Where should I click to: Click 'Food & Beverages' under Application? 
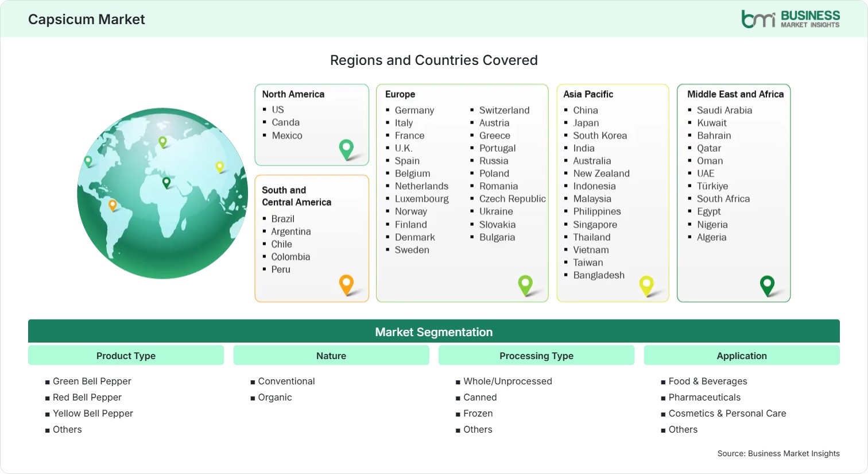click(x=708, y=381)
